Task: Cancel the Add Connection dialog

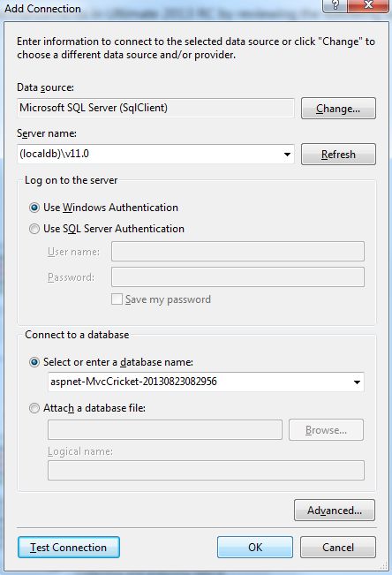Action: coord(338,548)
